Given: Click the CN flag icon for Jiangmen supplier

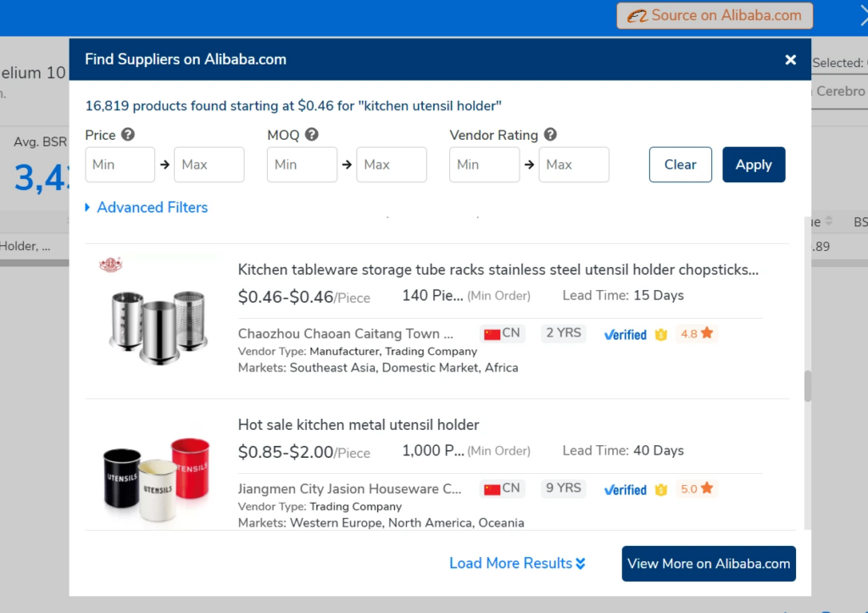Looking at the screenshot, I should coord(492,488).
